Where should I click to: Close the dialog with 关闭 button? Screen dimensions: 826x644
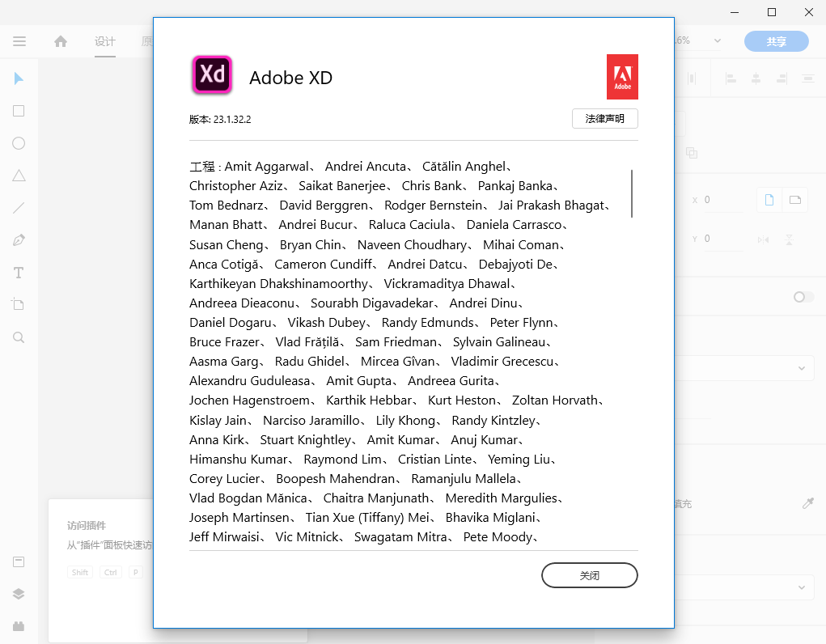pos(589,575)
